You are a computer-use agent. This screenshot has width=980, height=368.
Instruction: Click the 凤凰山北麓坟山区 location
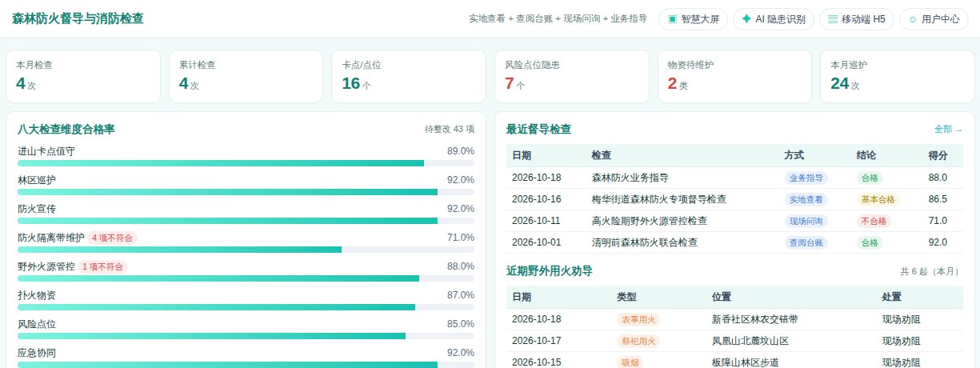click(750, 341)
